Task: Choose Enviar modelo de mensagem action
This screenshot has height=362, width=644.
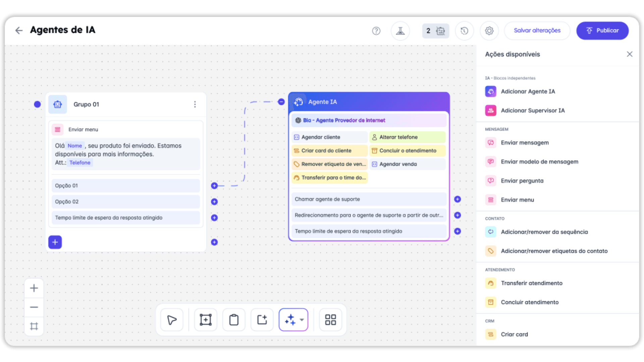Action: (532, 162)
